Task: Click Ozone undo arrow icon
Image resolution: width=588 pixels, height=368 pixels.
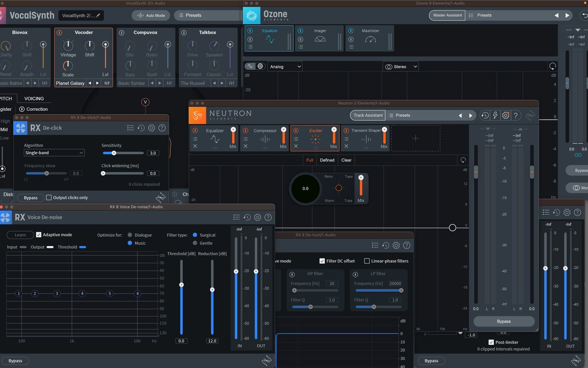Action: 585,15
